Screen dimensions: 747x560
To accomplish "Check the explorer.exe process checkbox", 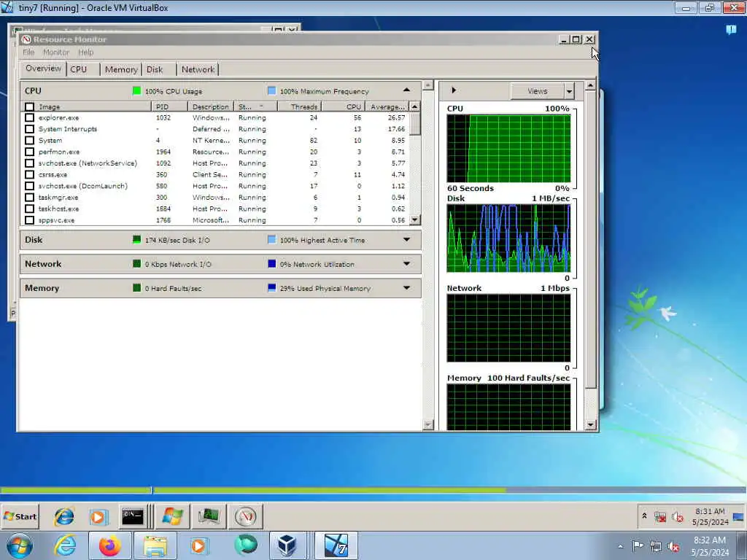I will pos(29,117).
